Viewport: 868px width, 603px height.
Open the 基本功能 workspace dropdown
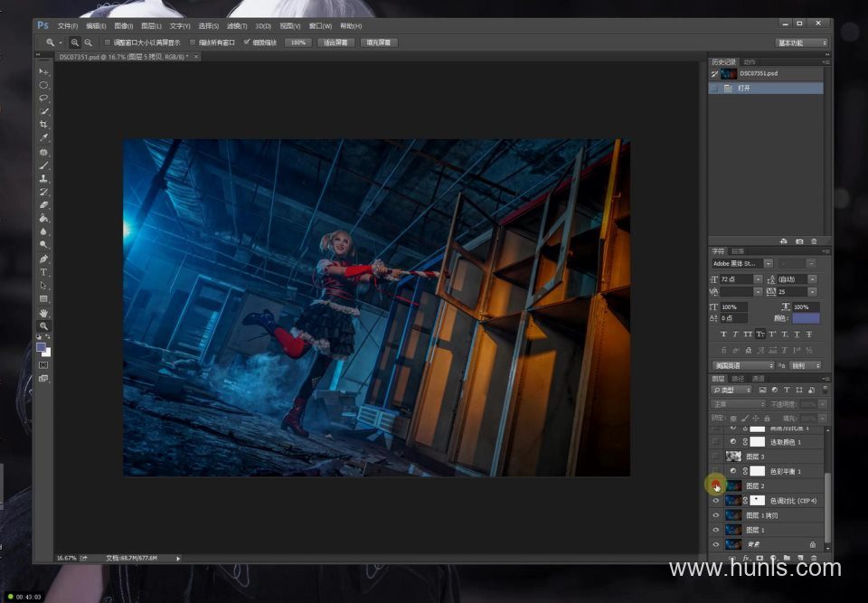(802, 42)
